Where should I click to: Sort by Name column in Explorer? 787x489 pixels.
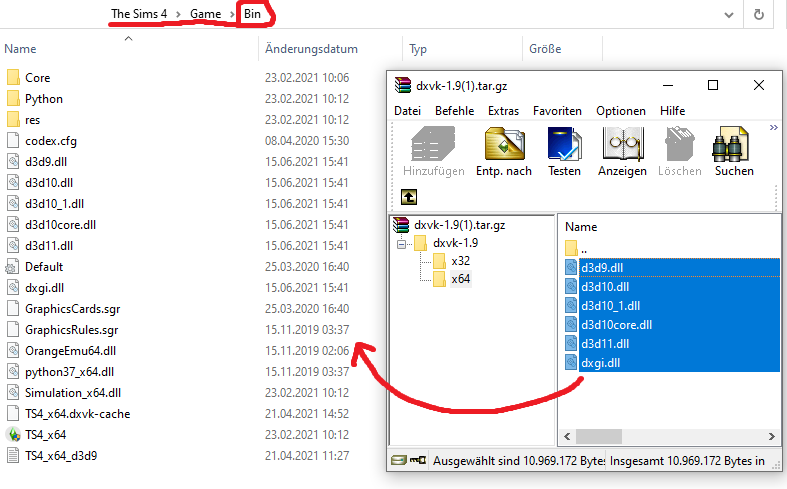coord(20,49)
